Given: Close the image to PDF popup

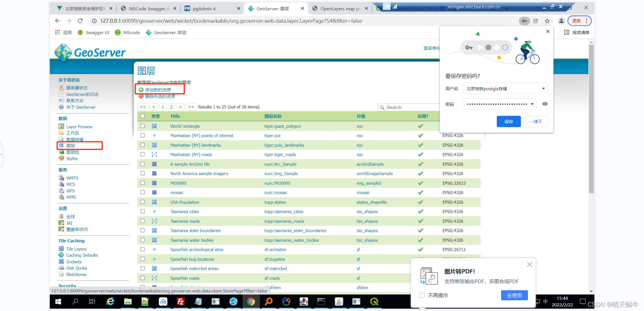Looking at the screenshot, I should [x=530, y=264].
